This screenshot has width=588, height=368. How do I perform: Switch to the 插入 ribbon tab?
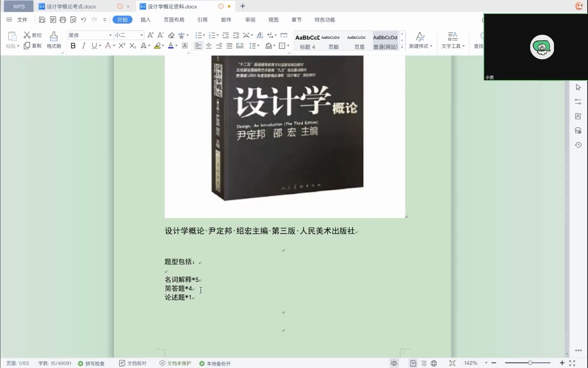[145, 20]
